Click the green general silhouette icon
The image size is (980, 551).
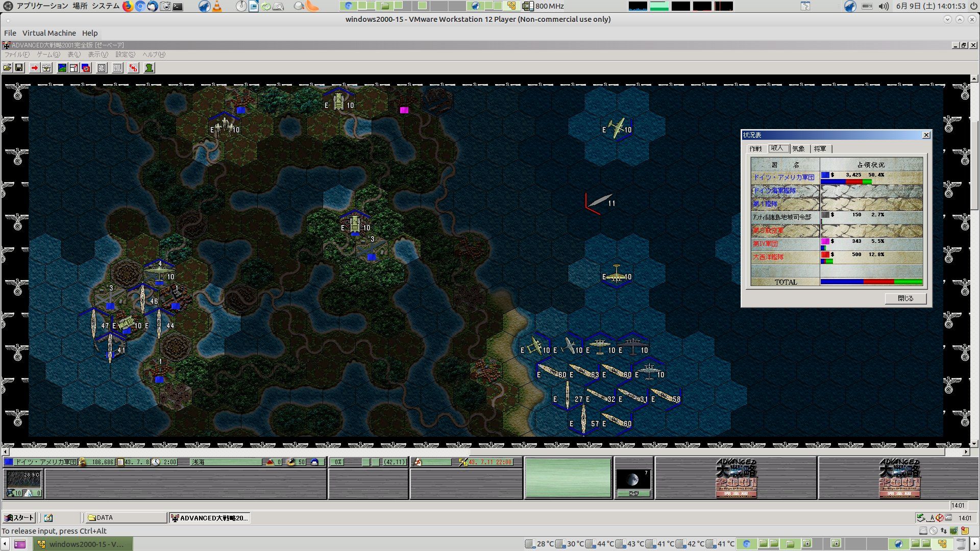click(x=149, y=68)
